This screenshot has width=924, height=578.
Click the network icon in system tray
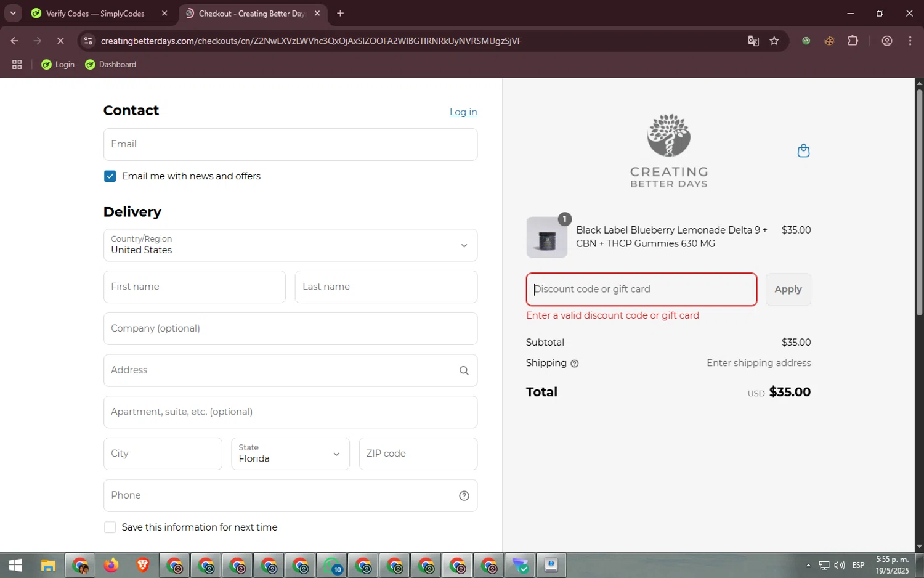824,565
